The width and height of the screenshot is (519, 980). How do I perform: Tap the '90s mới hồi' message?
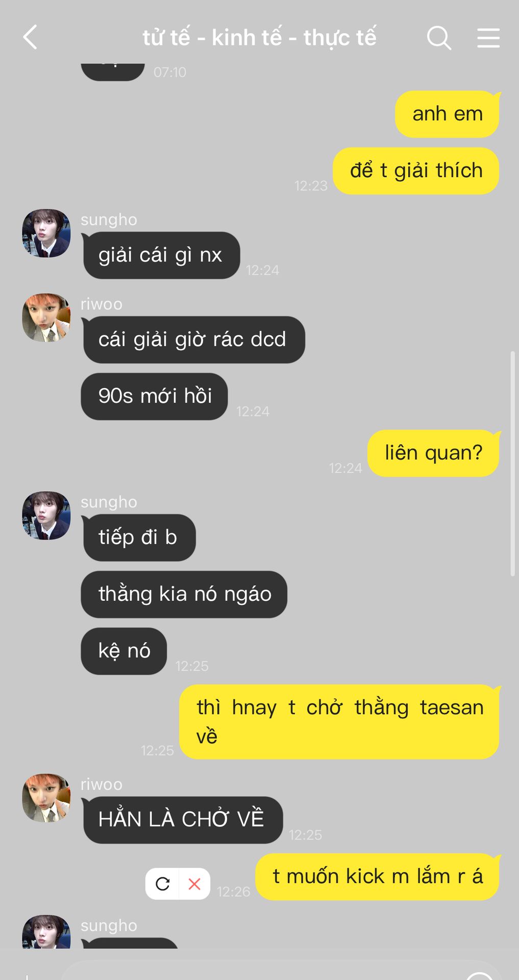coord(155,397)
